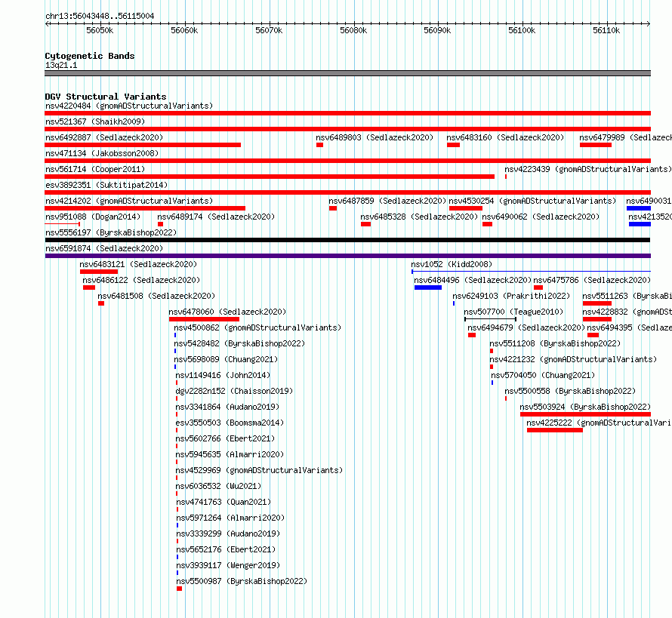Image resolution: width=672 pixels, height=618 pixels.
Task: Select nsv3341864 Audano2019 label
Action: (227, 407)
